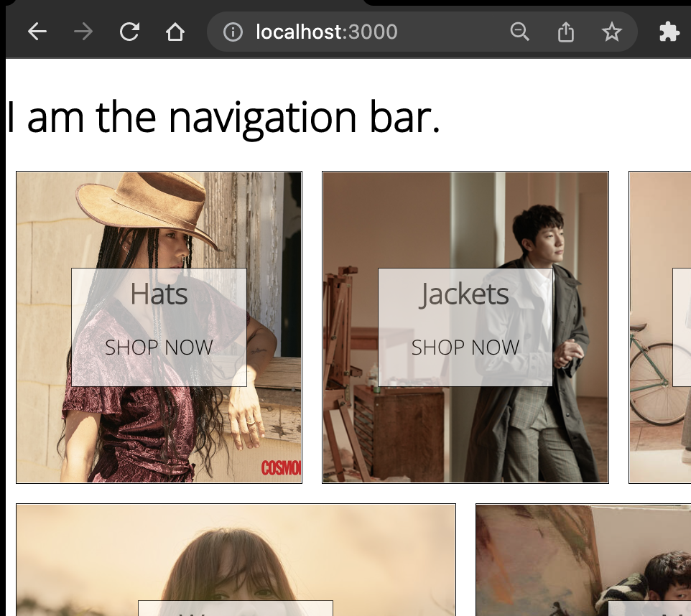Click SHOP NOW under Jackets
The image size is (691, 616).
(465, 347)
